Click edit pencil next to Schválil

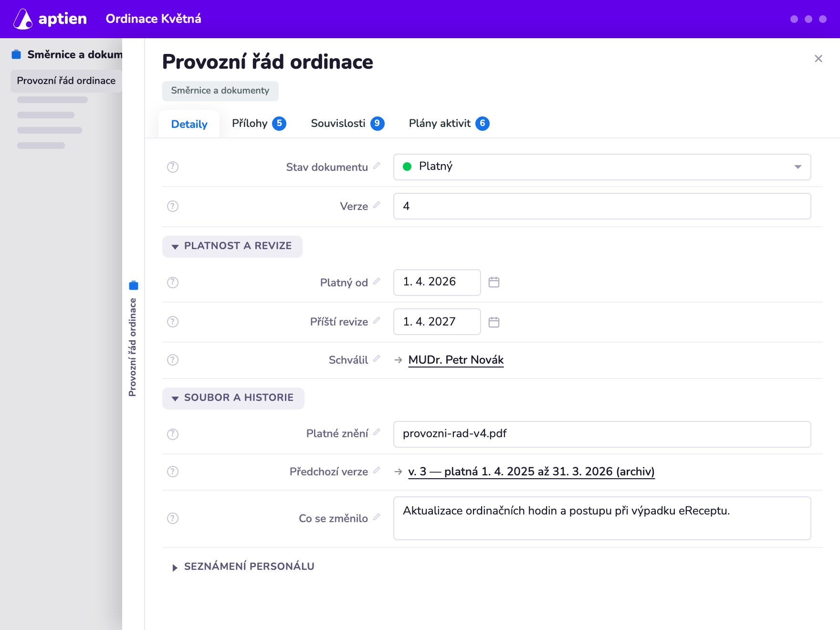pyautogui.click(x=377, y=358)
